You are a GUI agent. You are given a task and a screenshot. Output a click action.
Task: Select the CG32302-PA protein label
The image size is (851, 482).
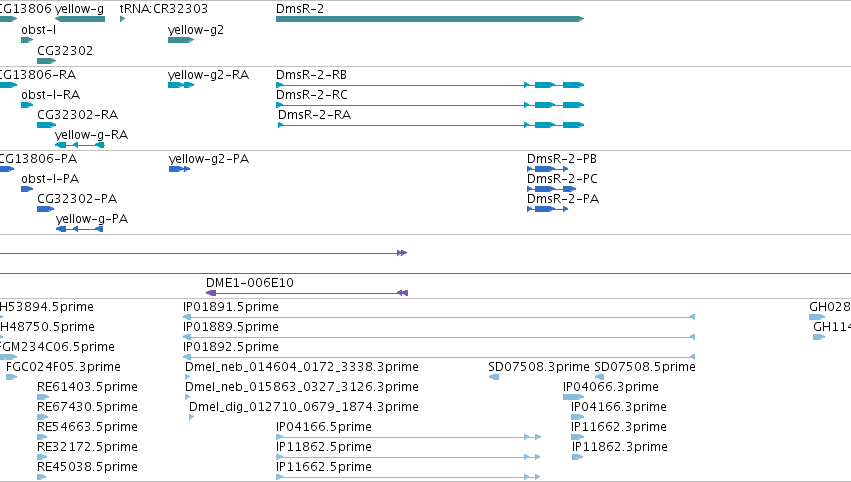pos(77,199)
